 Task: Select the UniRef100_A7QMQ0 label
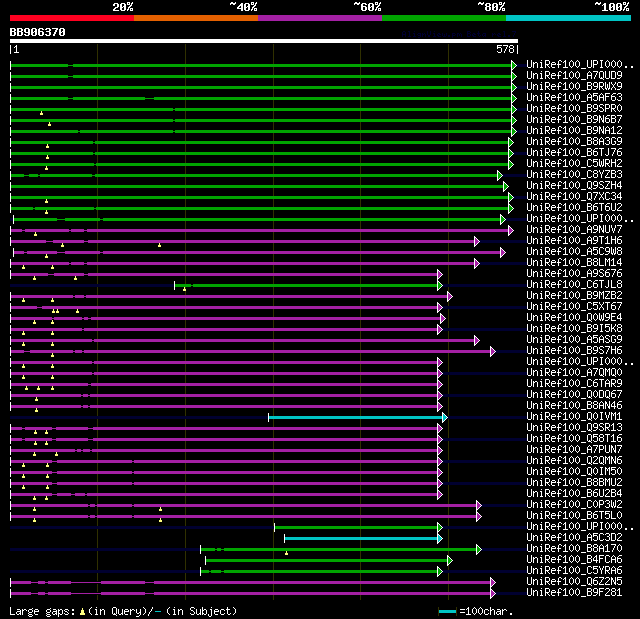click(x=574, y=373)
